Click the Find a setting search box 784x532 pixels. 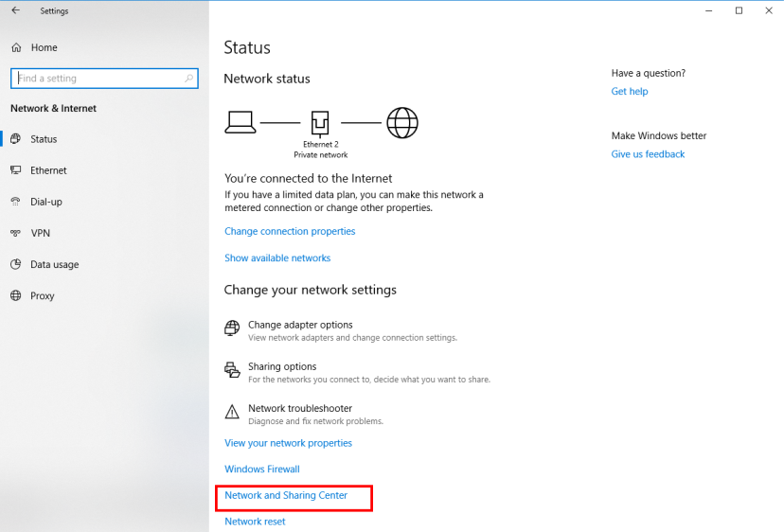tap(99, 79)
